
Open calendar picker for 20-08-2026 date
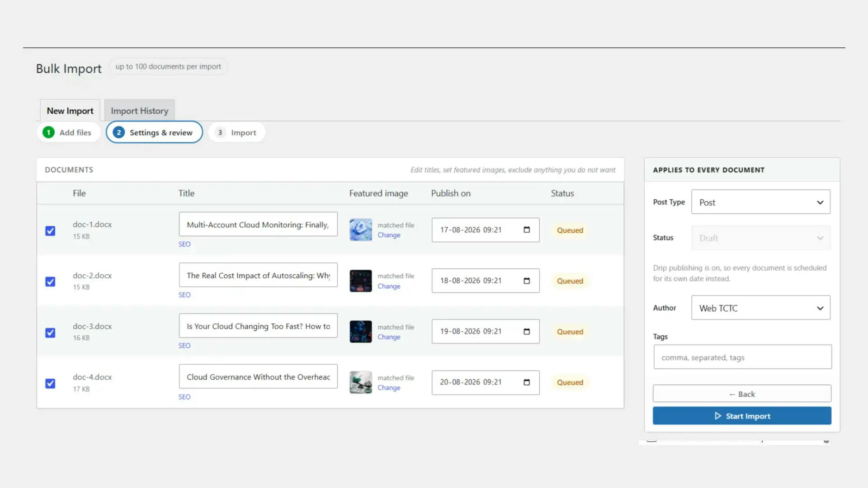[527, 382]
